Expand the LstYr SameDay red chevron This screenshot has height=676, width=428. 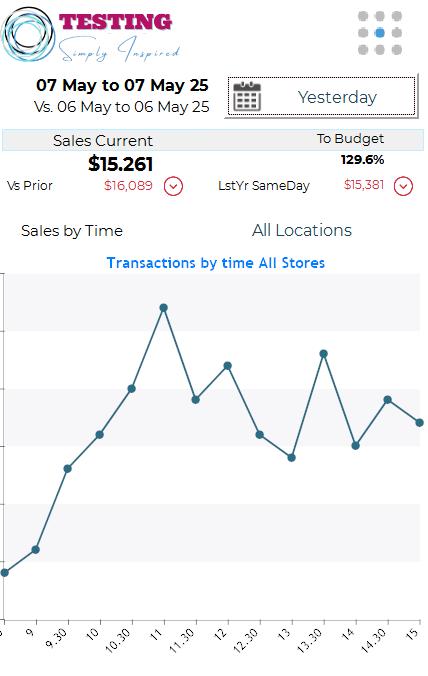pyautogui.click(x=403, y=186)
